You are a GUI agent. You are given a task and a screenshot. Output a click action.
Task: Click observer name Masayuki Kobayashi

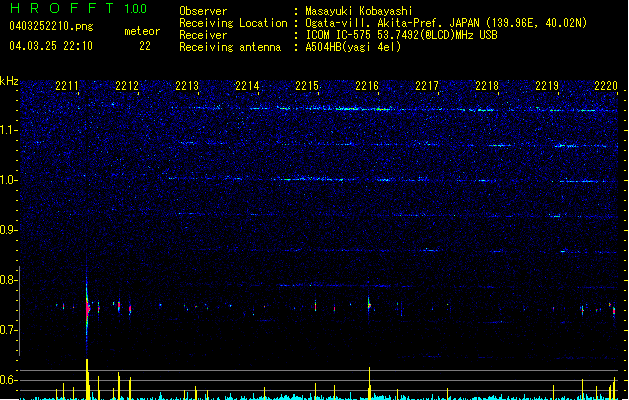click(x=359, y=11)
